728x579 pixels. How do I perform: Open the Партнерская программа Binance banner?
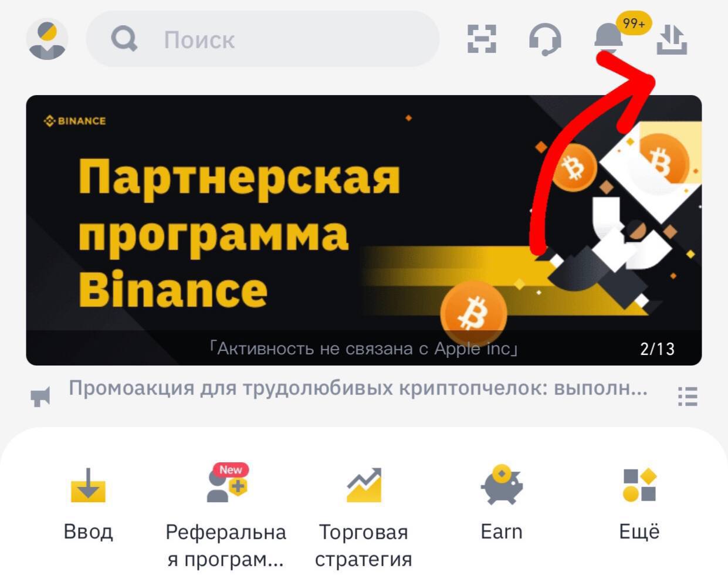[364, 230]
